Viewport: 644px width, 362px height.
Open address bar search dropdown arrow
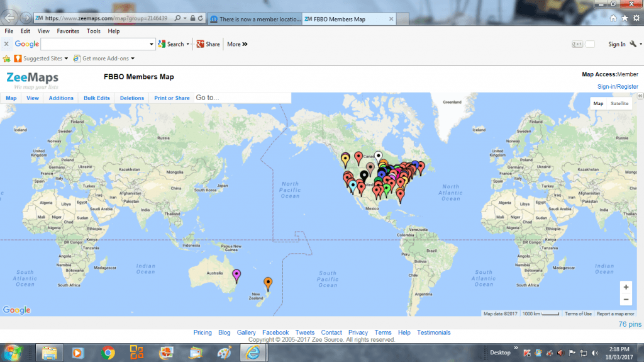tap(185, 18)
